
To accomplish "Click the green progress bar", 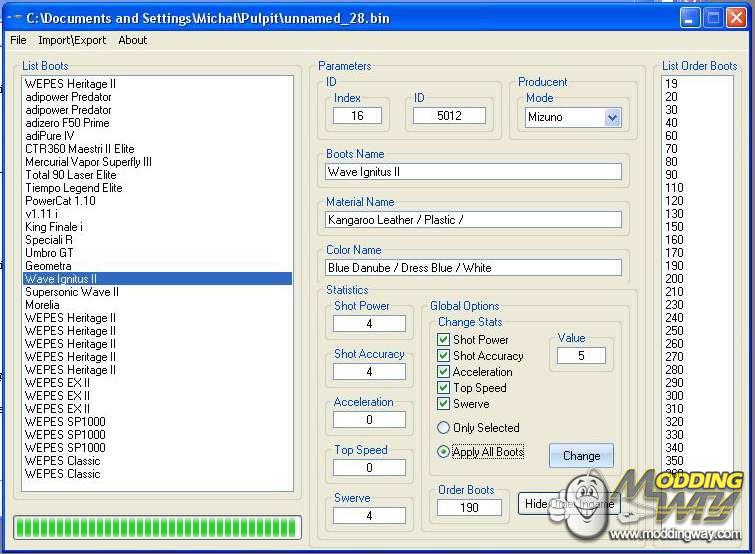I will click(x=157, y=527).
